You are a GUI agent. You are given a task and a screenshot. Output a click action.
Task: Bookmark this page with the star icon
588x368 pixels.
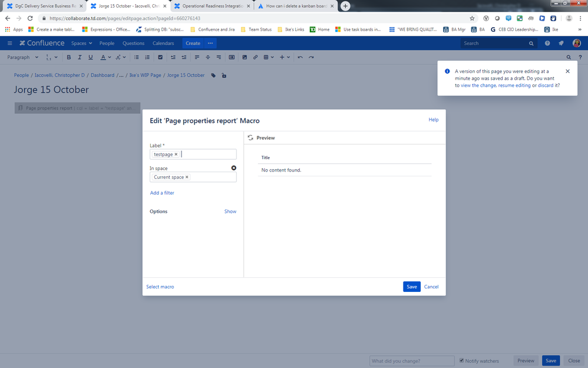(472, 18)
